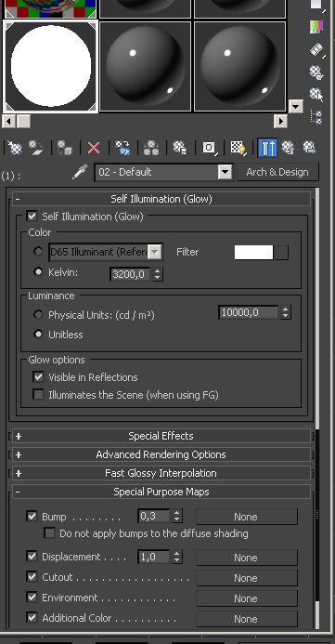Toggle the highlighted Show End Result icon

point(267,148)
